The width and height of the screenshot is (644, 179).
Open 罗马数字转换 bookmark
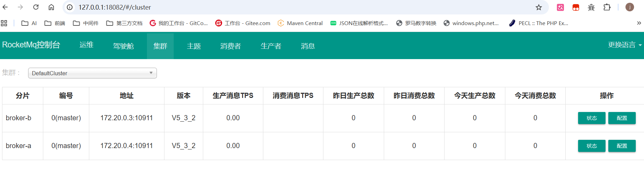pos(416,23)
